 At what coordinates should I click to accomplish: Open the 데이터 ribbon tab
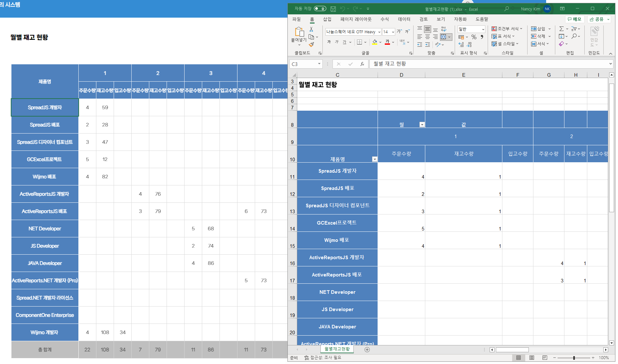point(404,19)
